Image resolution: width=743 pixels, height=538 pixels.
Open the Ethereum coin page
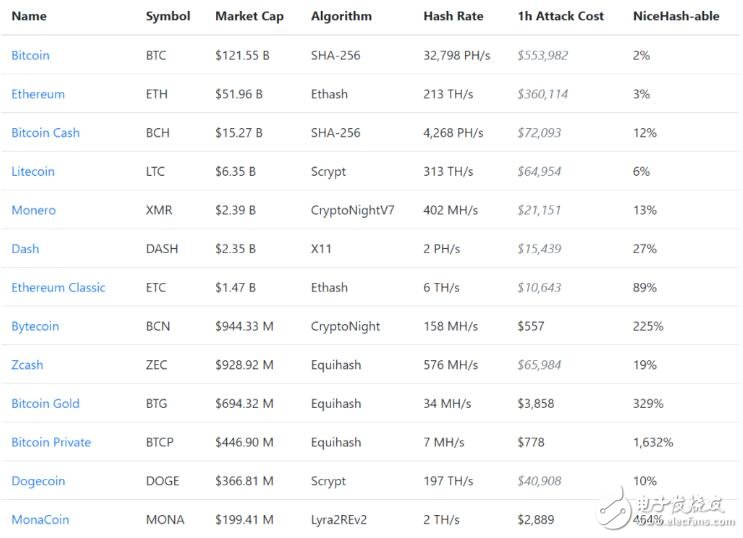[38, 94]
